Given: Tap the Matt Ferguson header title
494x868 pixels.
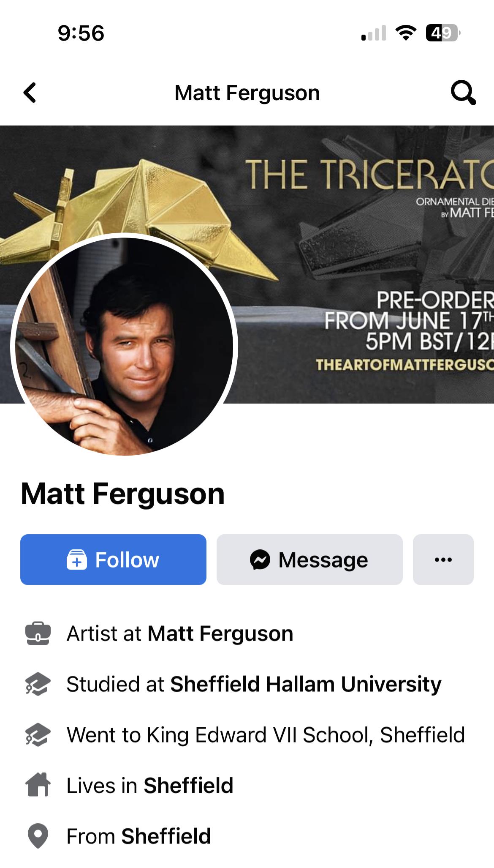Looking at the screenshot, I should coord(247,93).
